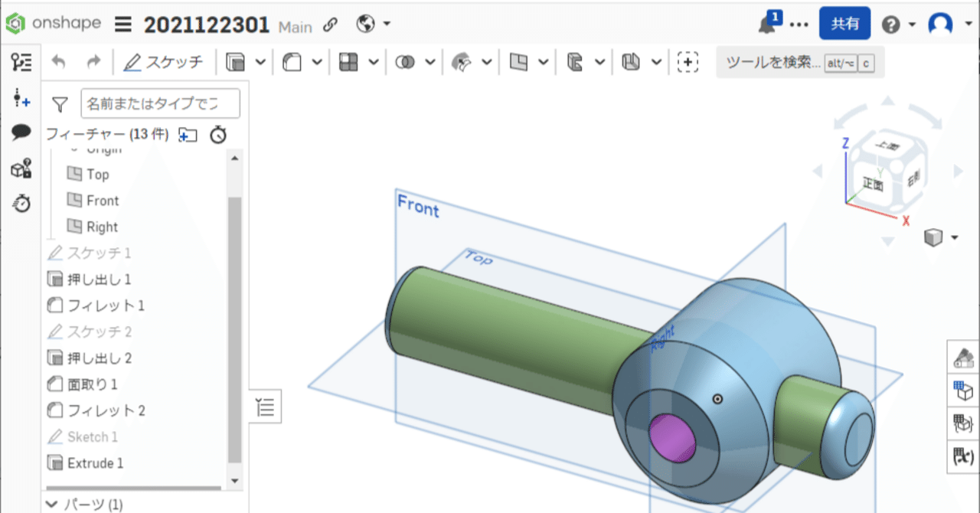
Task: Click the redo arrow
Action: click(x=93, y=63)
